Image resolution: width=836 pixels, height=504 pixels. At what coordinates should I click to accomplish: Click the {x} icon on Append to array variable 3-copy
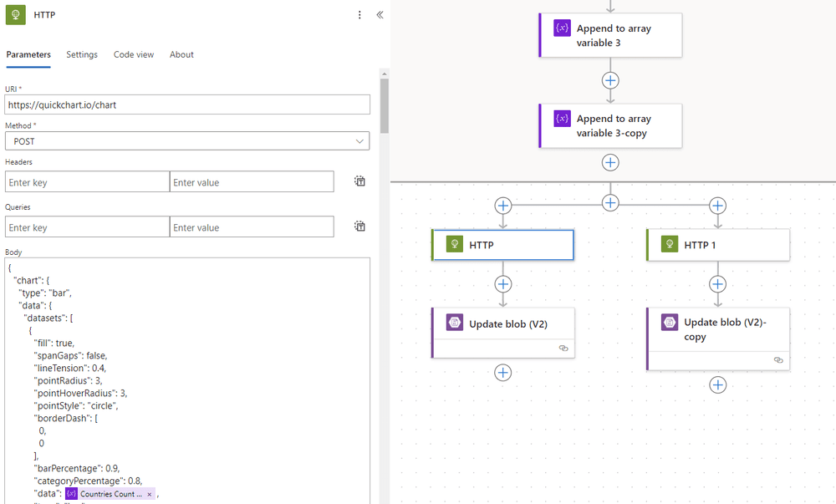pyautogui.click(x=562, y=119)
